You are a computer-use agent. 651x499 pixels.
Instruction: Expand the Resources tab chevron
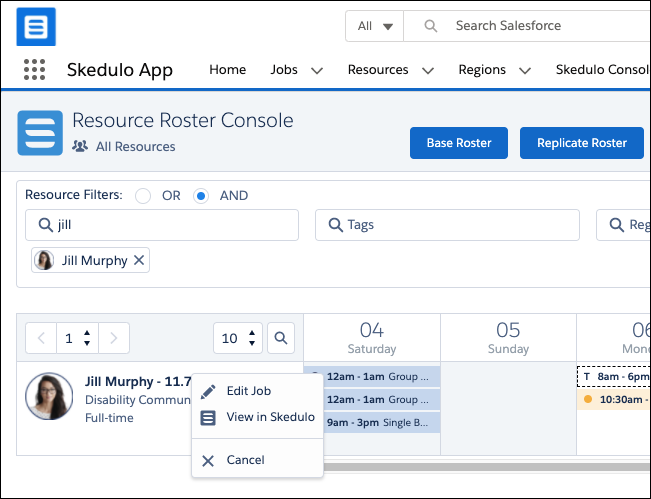(x=428, y=71)
